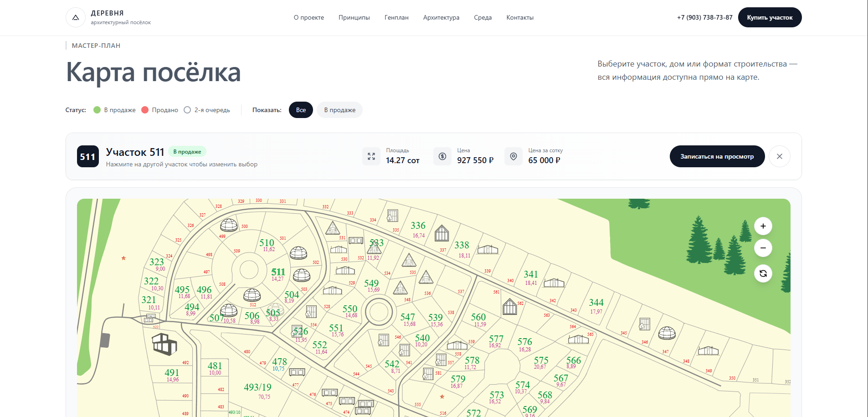Click the Деревня triangle logo icon
Screen dimensions: 868x417
[76, 17]
